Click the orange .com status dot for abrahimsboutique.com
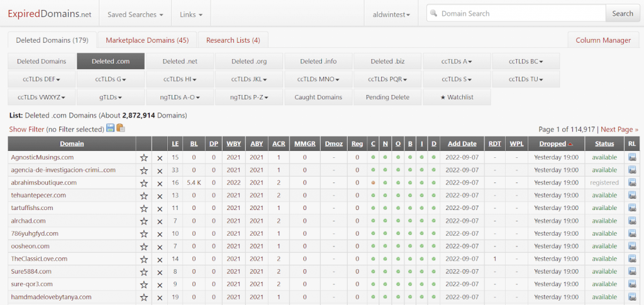This screenshot has height=305, width=644. (x=374, y=183)
